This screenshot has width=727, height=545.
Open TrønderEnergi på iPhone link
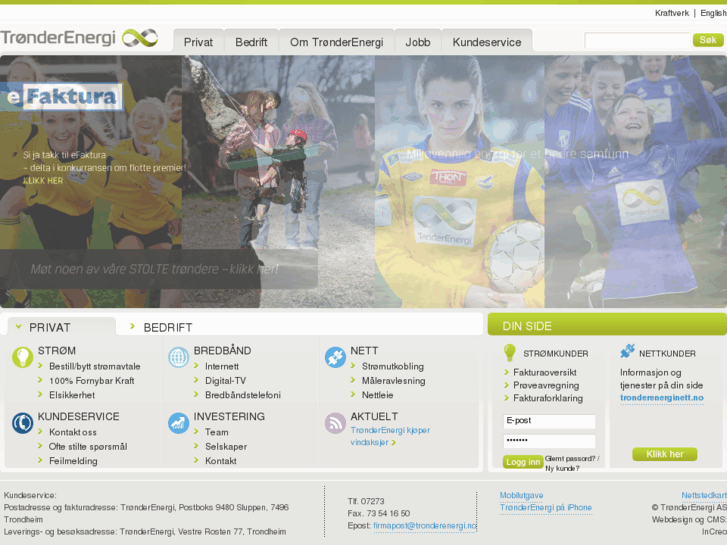pyautogui.click(x=546, y=507)
